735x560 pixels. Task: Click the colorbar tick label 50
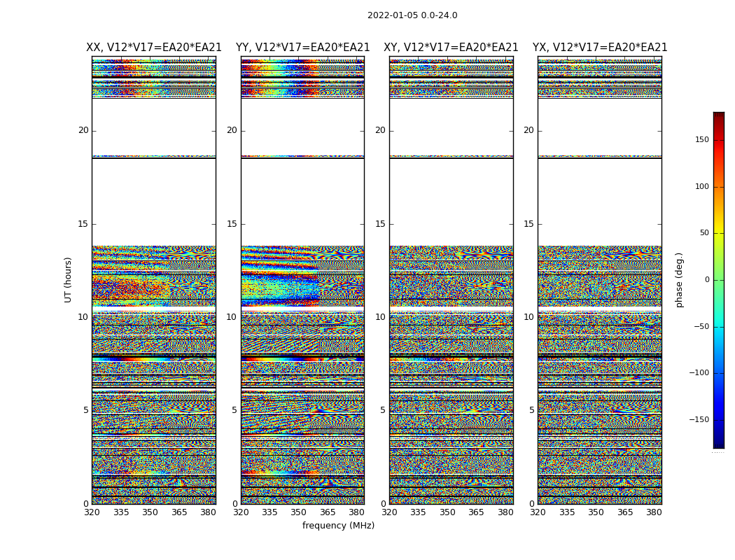point(704,233)
